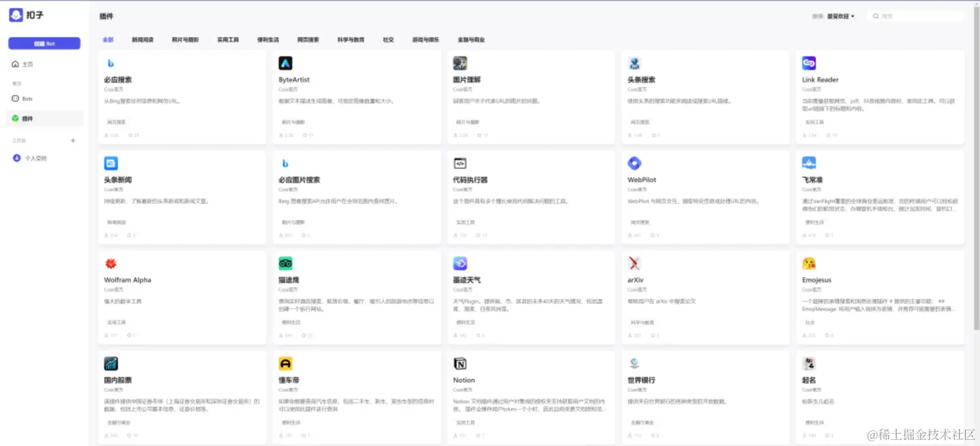Viewport: 980px width, 446px height.
Task: Switch to the 实用工具 category tab
Action: tap(228, 40)
